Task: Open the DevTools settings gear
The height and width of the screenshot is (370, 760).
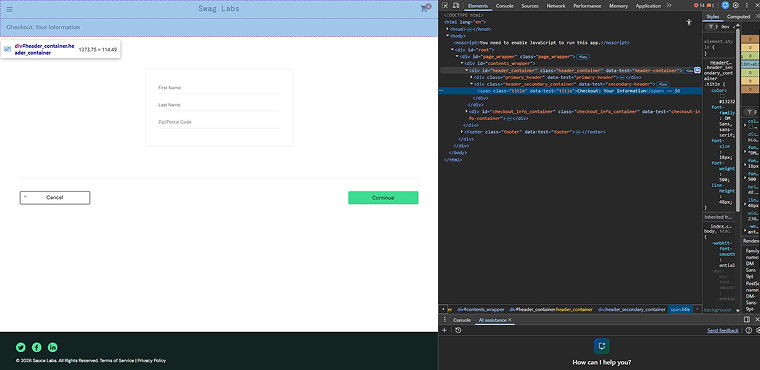Action: [736, 5]
